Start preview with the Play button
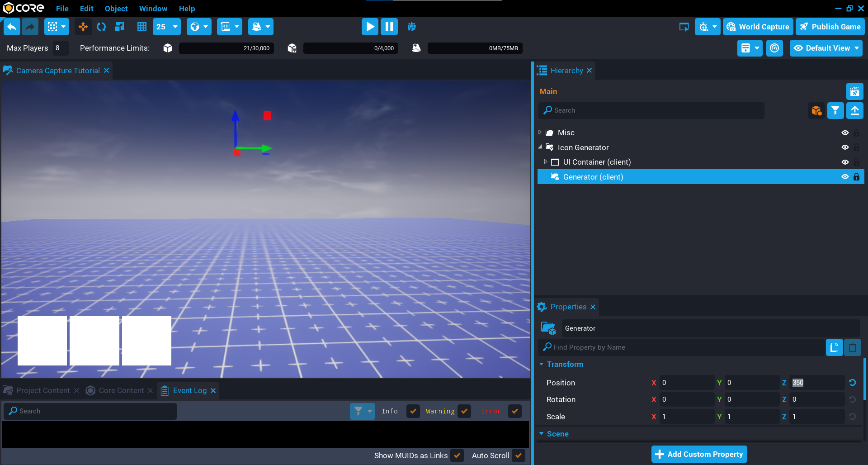This screenshot has height=465, width=868. [370, 27]
